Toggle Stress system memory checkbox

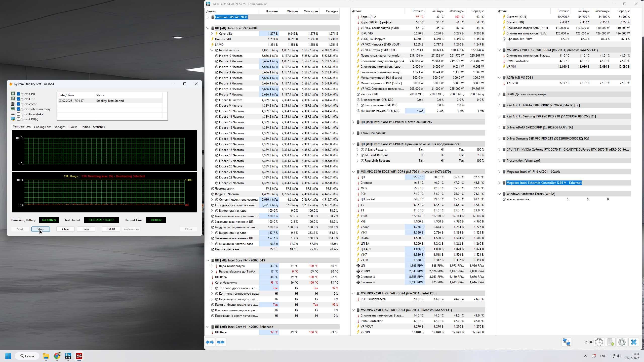point(18,109)
